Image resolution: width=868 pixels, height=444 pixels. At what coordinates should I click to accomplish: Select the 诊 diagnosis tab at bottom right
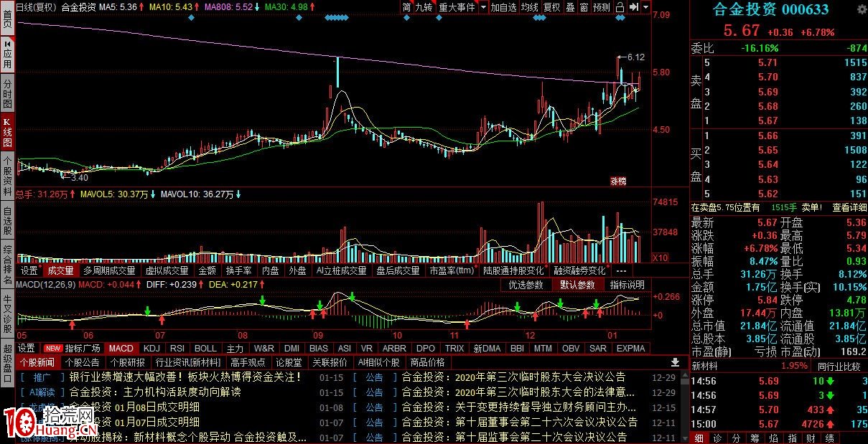(717, 438)
